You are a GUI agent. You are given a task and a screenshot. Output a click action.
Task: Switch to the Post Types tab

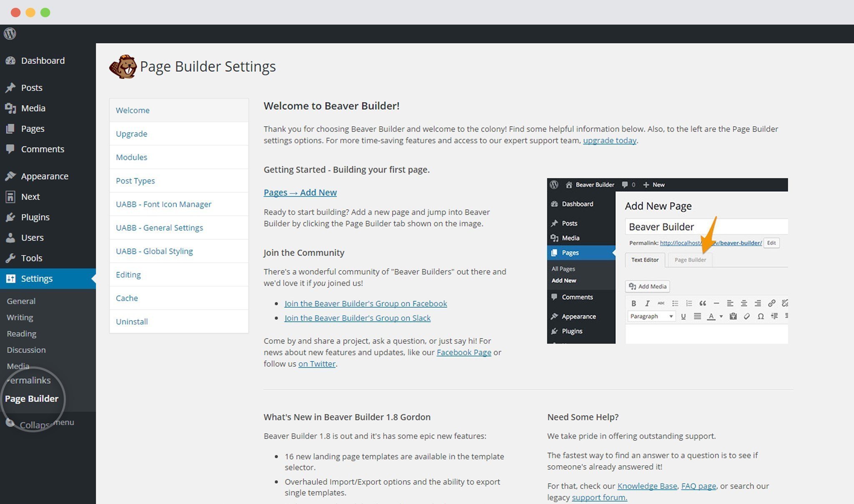coord(135,181)
